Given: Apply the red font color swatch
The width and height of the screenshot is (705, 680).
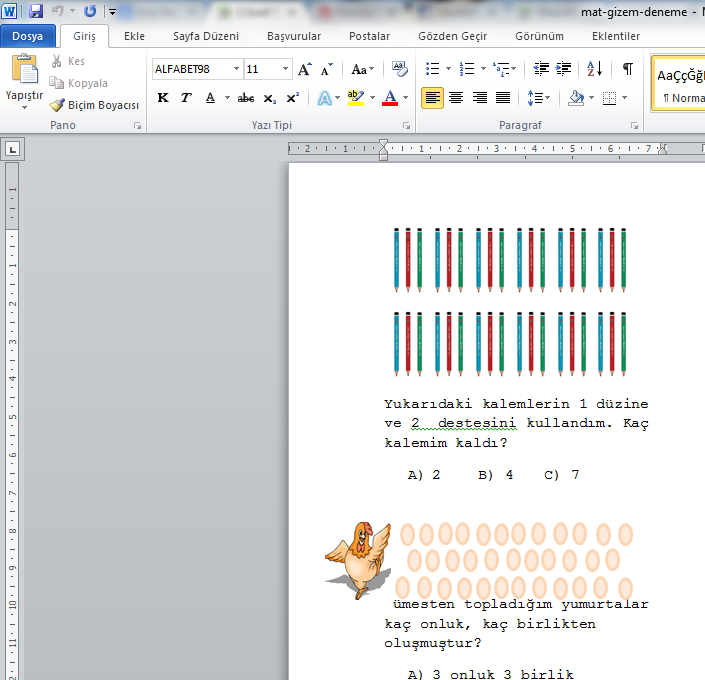Looking at the screenshot, I should pos(389,98).
